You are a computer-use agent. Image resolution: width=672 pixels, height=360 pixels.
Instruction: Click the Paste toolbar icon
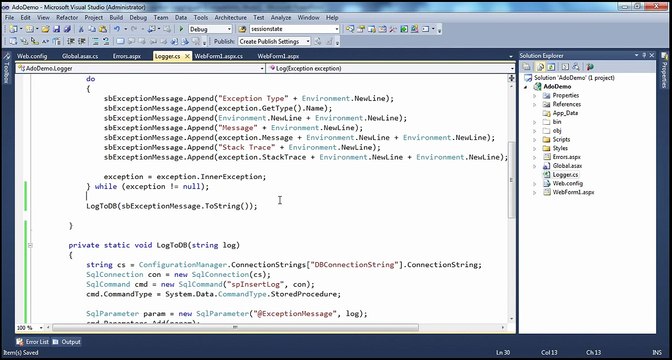103,29
